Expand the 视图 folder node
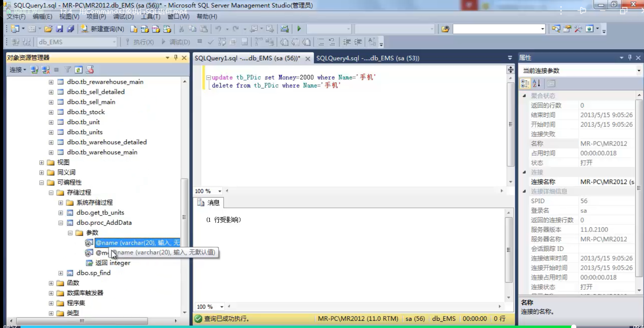The image size is (644, 328). coord(41,162)
